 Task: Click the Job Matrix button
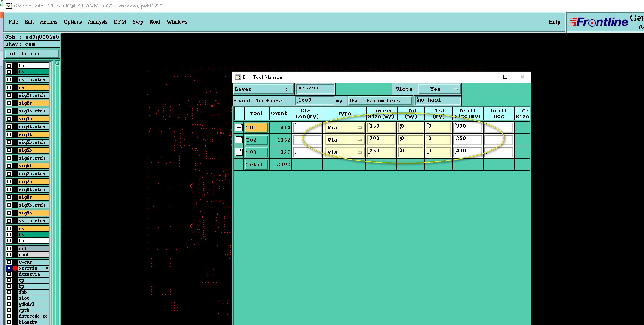click(x=32, y=53)
